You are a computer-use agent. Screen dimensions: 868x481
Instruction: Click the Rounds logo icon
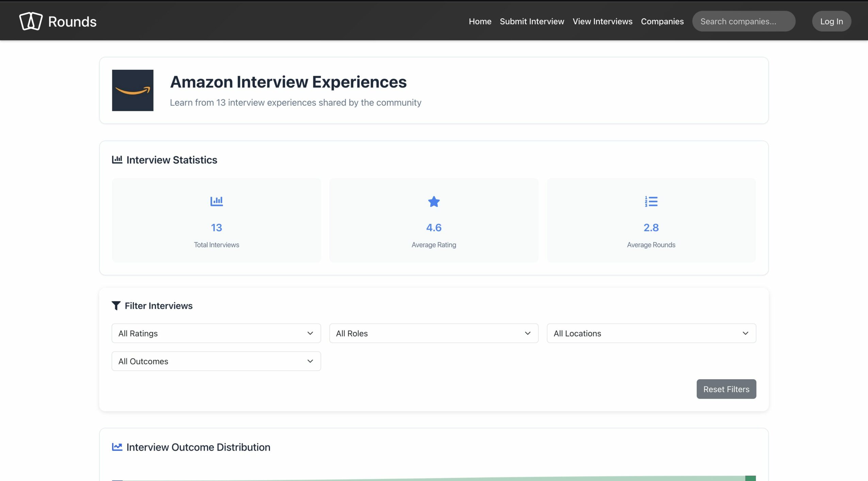point(31,21)
